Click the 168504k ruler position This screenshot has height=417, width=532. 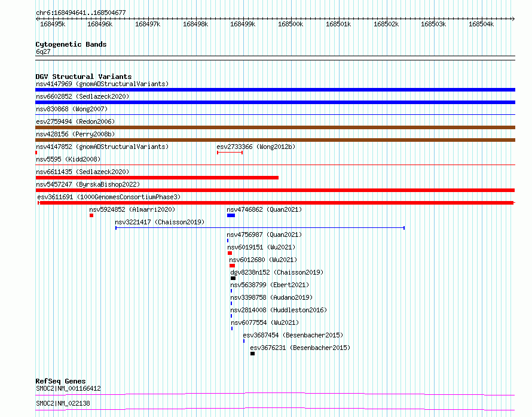(481, 24)
